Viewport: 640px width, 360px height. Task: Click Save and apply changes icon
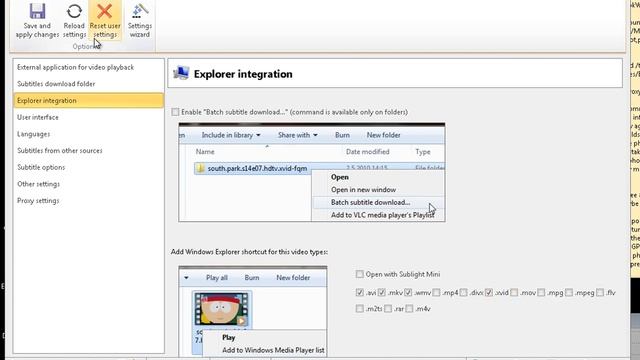click(x=37, y=11)
